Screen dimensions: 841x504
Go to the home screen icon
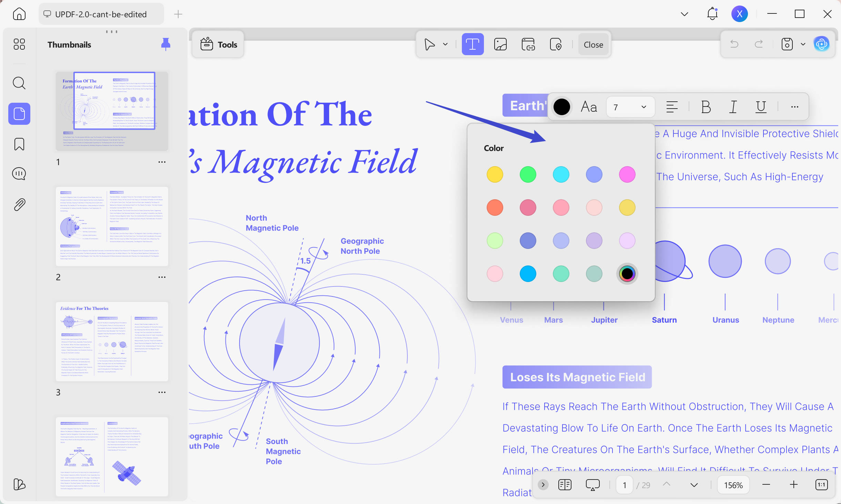[x=19, y=14]
